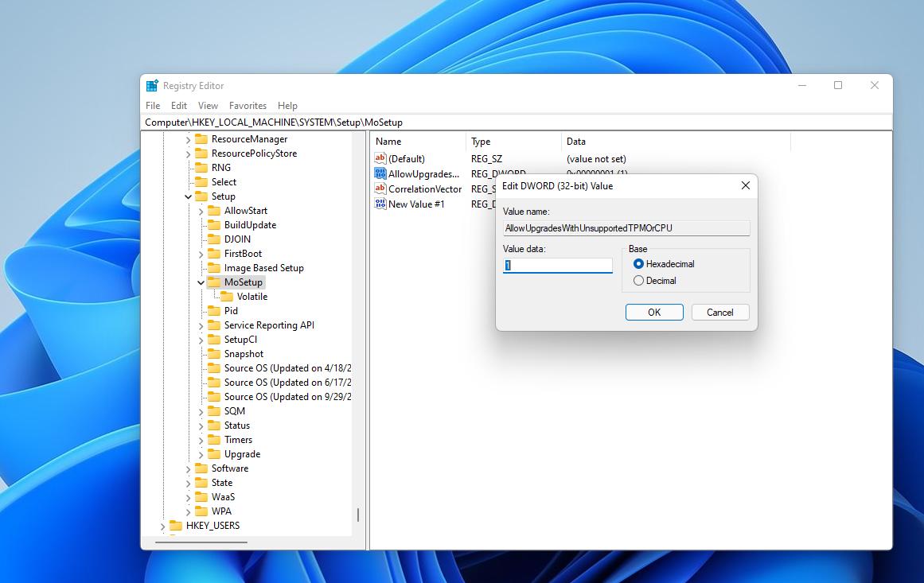Click the tree pane horizontal scrollbar

(x=201, y=542)
